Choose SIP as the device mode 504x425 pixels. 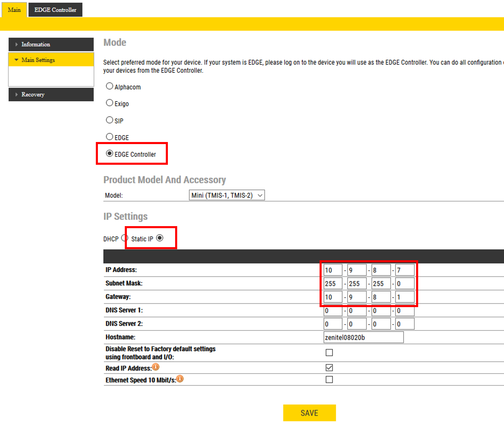click(110, 120)
